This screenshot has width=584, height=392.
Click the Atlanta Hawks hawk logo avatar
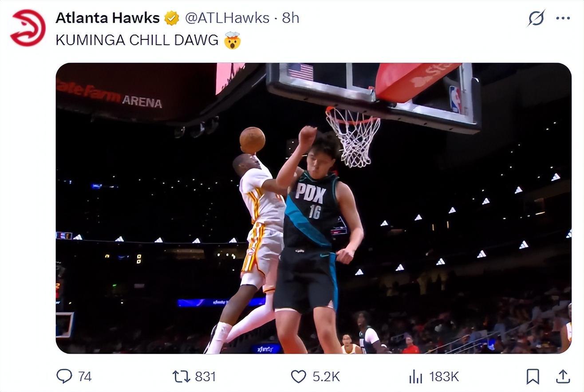pos(27,27)
